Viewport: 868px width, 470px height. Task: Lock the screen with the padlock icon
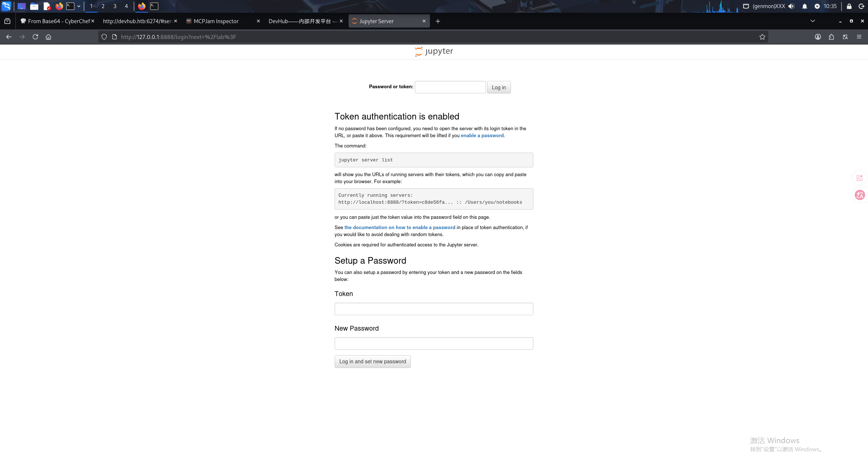(x=849, y=6)
